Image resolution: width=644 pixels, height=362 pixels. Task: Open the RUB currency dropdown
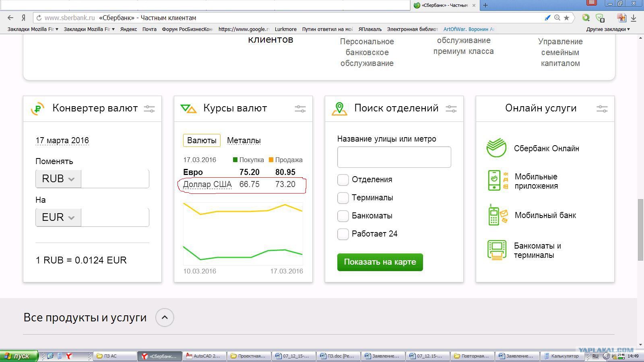pos(58,179)
